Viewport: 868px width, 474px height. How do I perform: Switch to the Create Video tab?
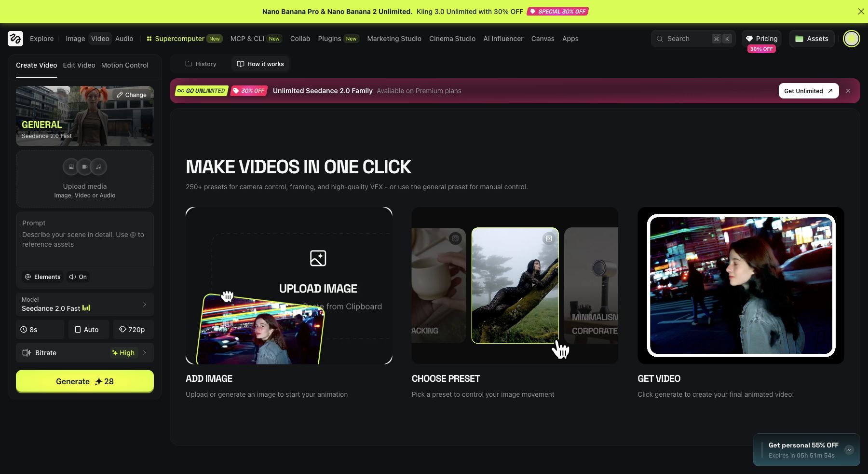[37, 65]
